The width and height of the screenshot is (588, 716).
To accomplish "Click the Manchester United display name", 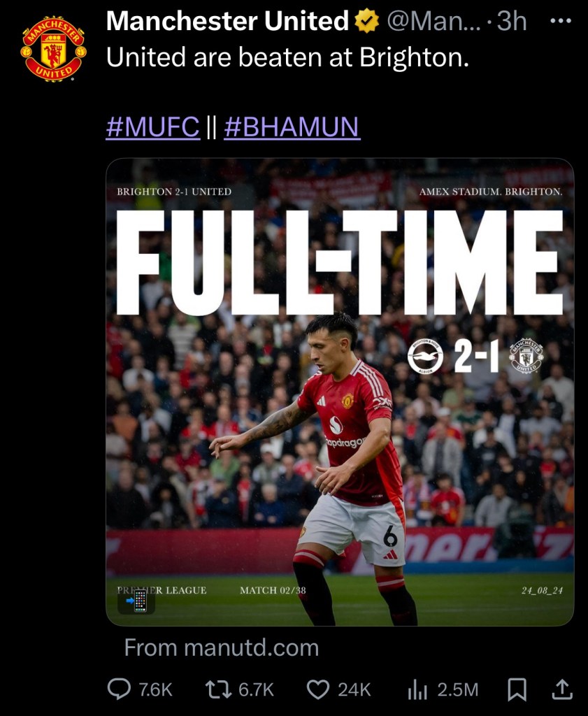I will [x=227, y=22].
